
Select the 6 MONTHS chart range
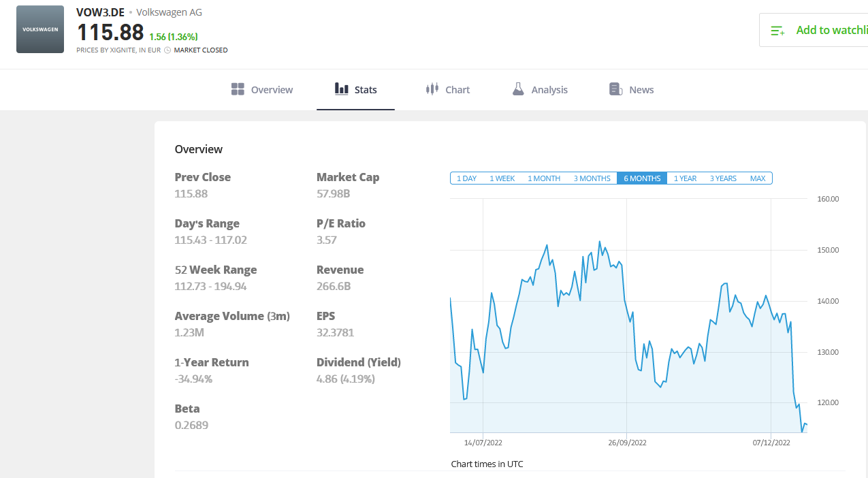pos(642,178)
